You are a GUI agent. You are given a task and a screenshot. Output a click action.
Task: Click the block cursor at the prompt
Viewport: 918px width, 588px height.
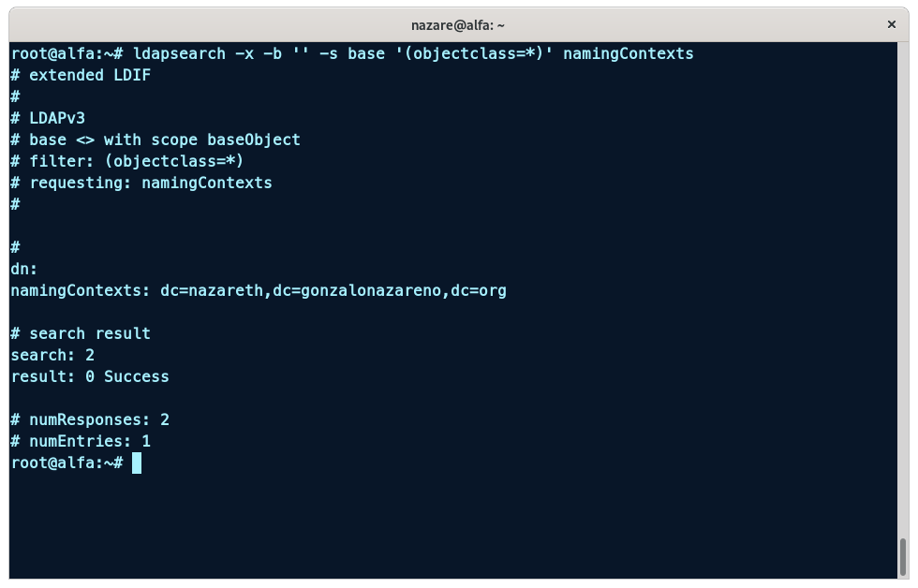137,463
